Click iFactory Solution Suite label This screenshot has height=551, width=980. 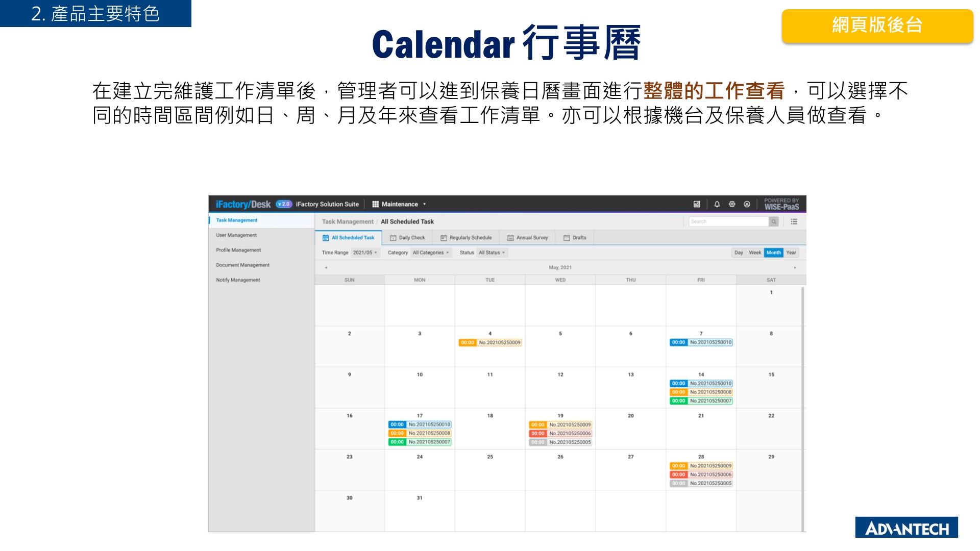(327, 204)
